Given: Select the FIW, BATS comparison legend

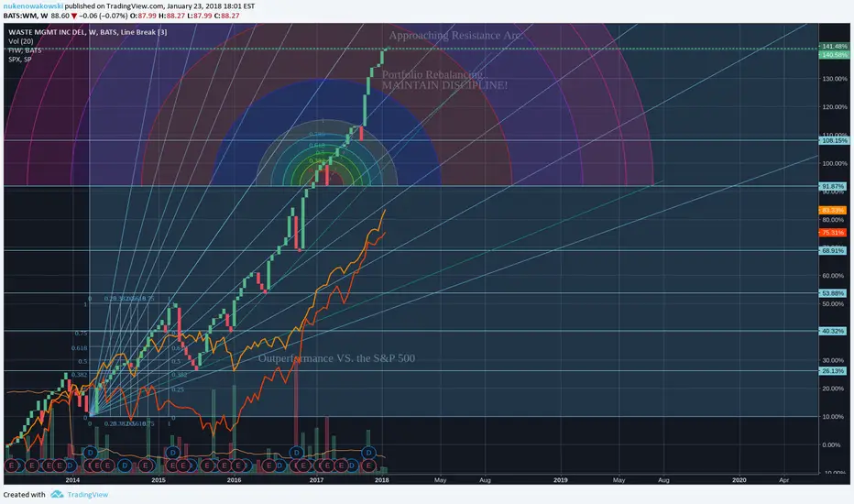Looking at the screenshot, I should (x=25, y=50).
